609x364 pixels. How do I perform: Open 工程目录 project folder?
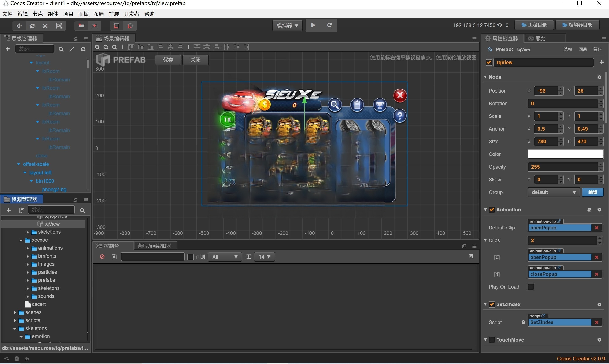(x=534, y=25)
